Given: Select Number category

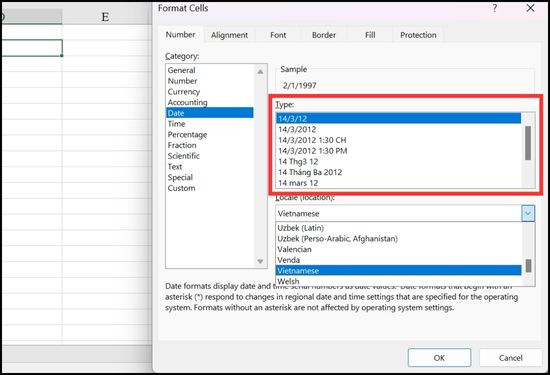Looking at the screenshot, I should pyautogui.click(x=209, y=81).
